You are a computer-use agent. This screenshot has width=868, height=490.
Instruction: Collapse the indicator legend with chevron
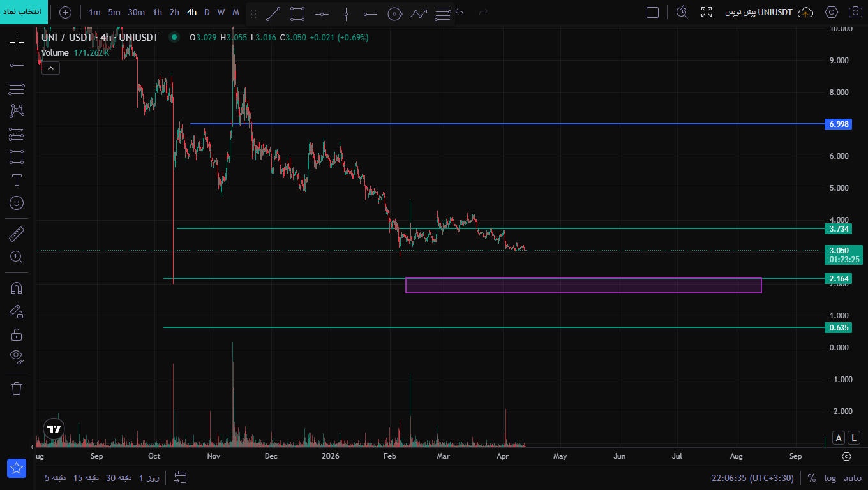51,68
